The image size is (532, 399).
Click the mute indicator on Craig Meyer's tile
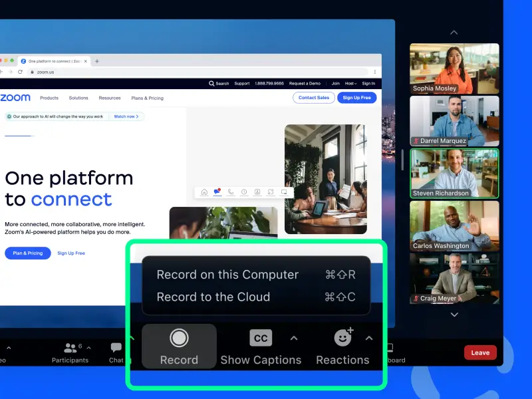click(416, 298)
